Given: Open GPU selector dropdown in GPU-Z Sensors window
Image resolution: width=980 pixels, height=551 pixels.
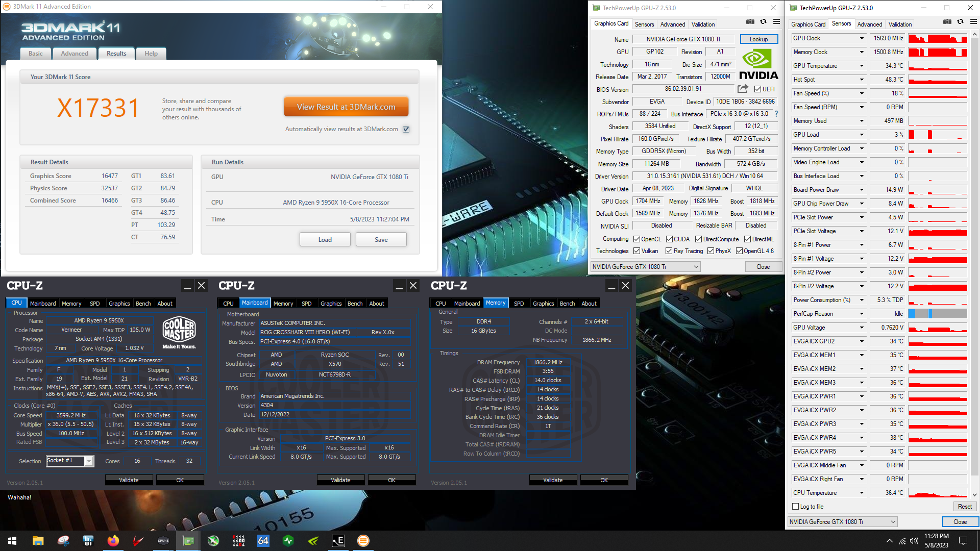Looking at the screenshot, I should click(x=842, y=522).
